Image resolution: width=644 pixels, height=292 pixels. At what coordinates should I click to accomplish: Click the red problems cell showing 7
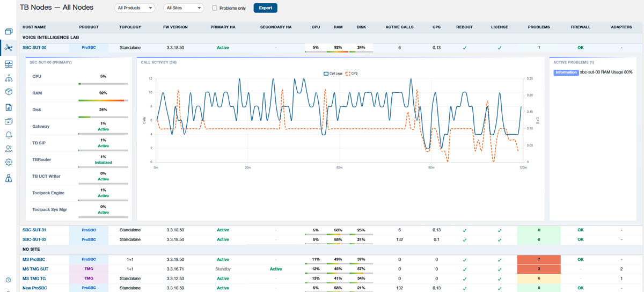[539, 259]
